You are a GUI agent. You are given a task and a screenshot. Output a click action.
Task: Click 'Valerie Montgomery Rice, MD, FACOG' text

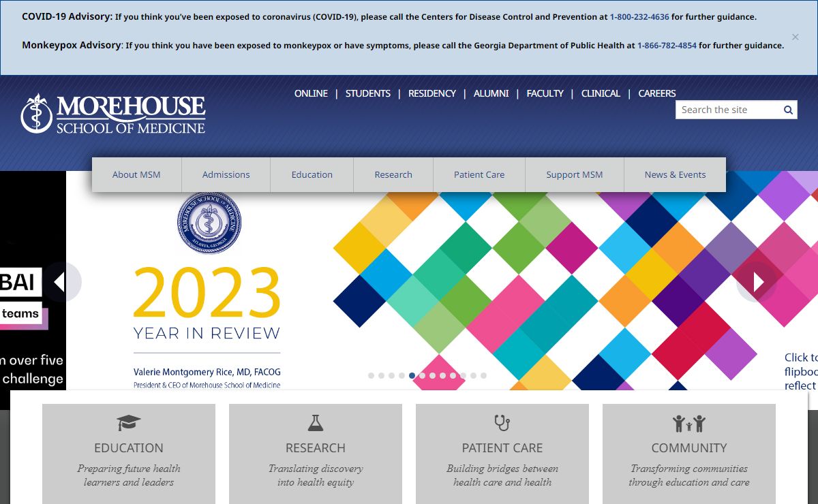coord(207,372)
